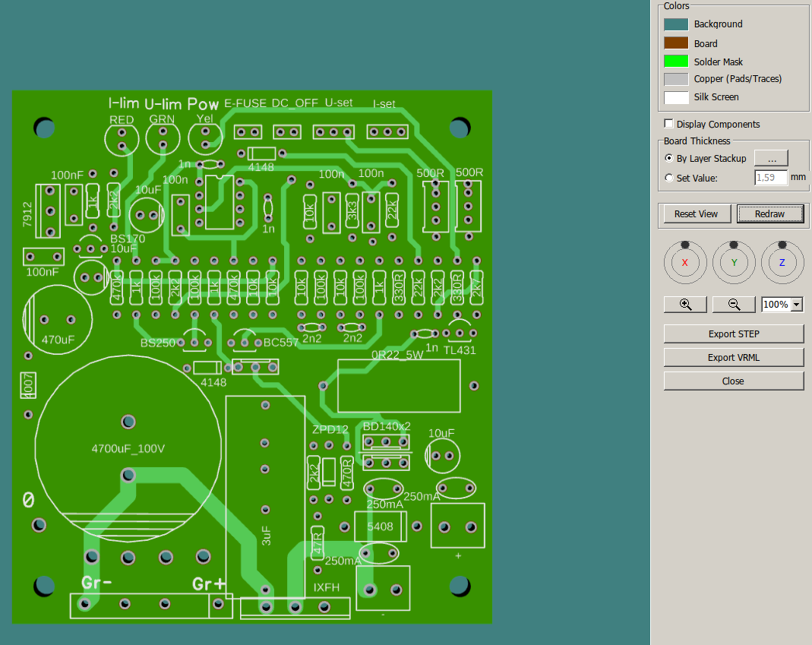The height and width of the screenshot is (645, 812).
Task: Open layer stackup settings with ellipsis button
Action: tap(771, 158)
